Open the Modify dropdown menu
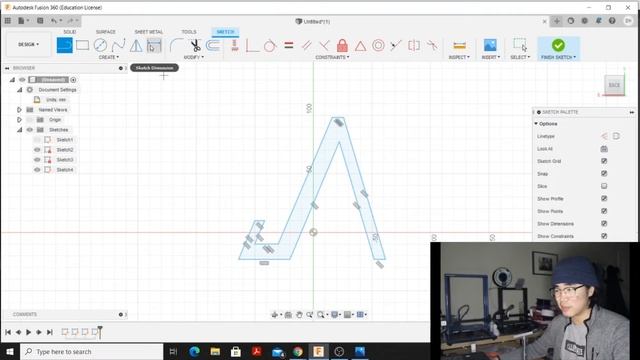Screen dimensions: 640x360 [193, 58]
